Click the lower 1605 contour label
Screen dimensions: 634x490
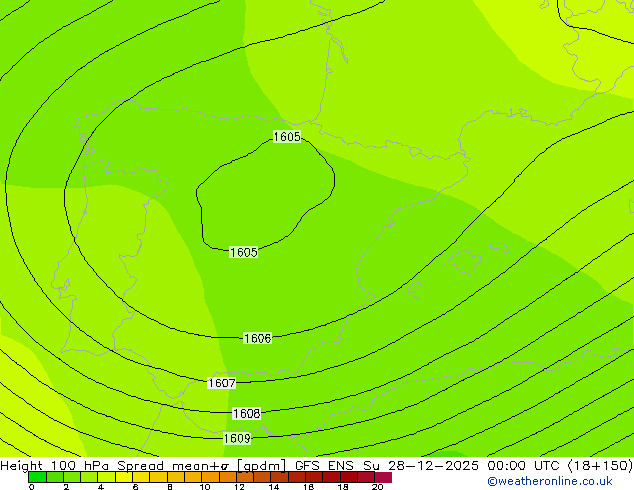(x=243, y=252)
